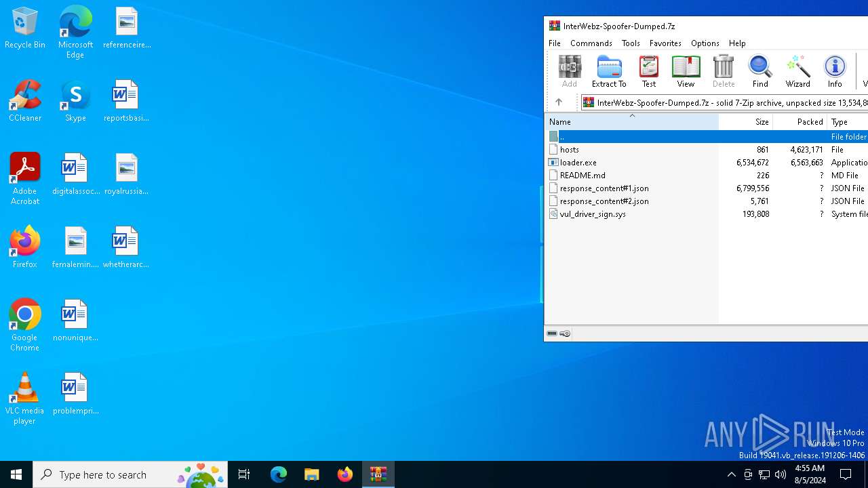Viewport: 868px width, 488px height.
Task: Select the Google Chrome desktop shortcut
Action: coord(25,325)
